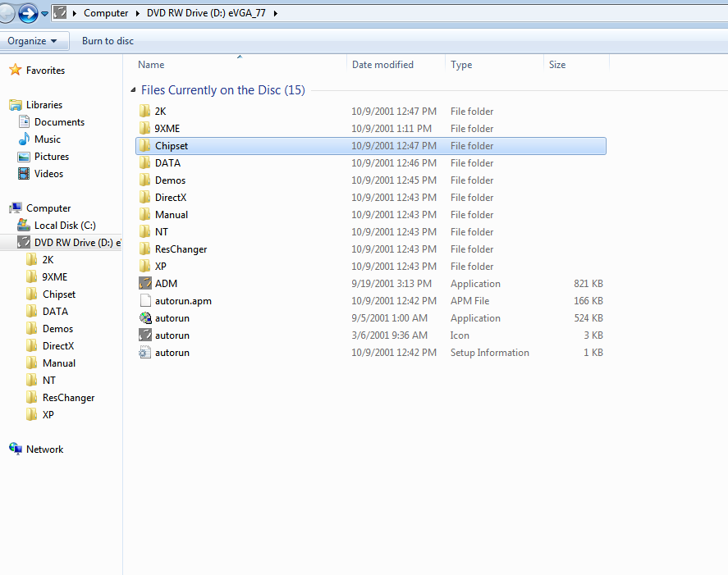Open Network at the bottom of sidebar
The height and width of the screenshot is (575, 728).
[44, 449]
